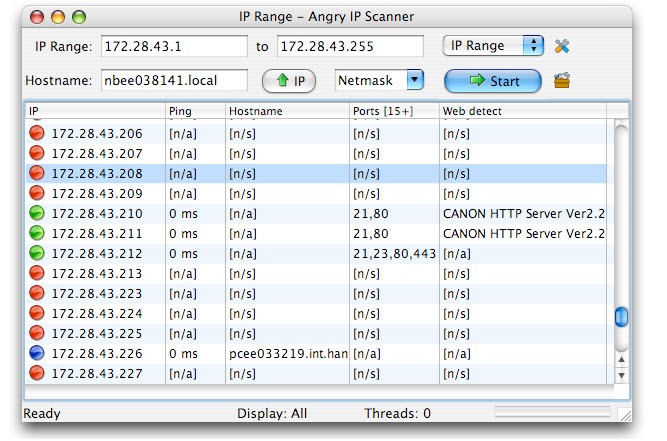This screenshot has width=667, height=441.
Task: Click the green status icon for 172.28.43.211
Action: (x=37, y=233)
